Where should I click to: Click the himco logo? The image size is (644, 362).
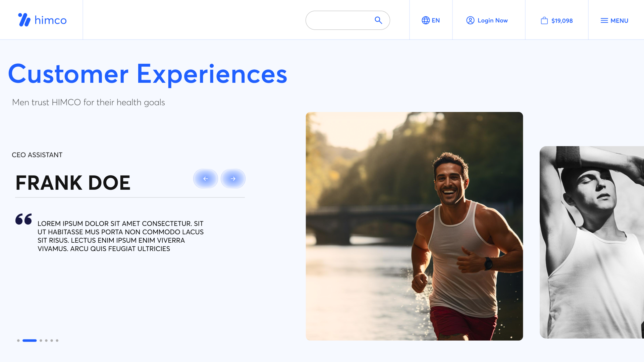tap(42, 20)
